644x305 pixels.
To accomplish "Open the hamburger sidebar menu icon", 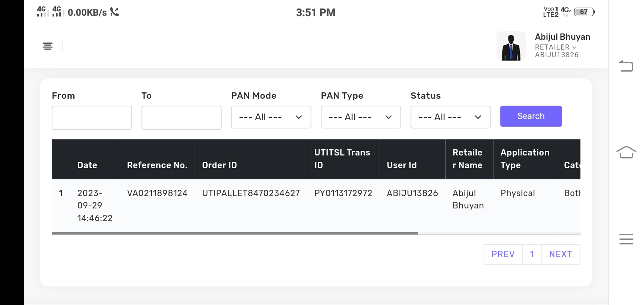I will coord(47,46).
